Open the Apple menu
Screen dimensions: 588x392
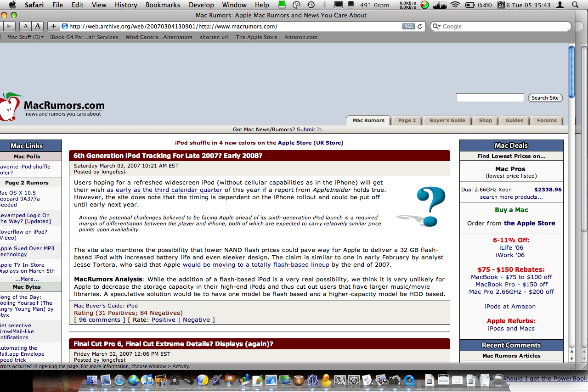12,5
